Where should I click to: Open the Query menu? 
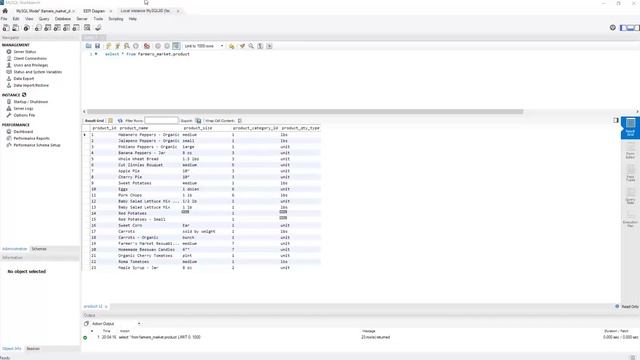[44, 19]
